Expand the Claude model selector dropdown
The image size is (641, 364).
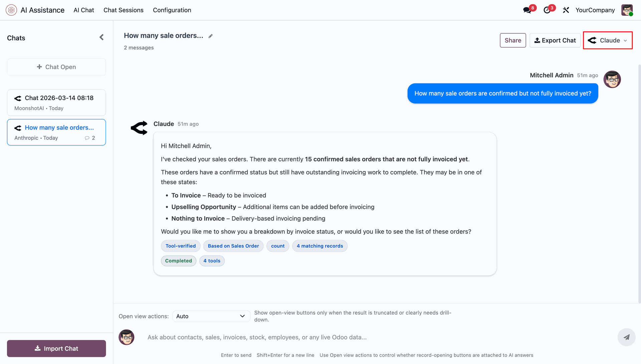tap(608, 40)
